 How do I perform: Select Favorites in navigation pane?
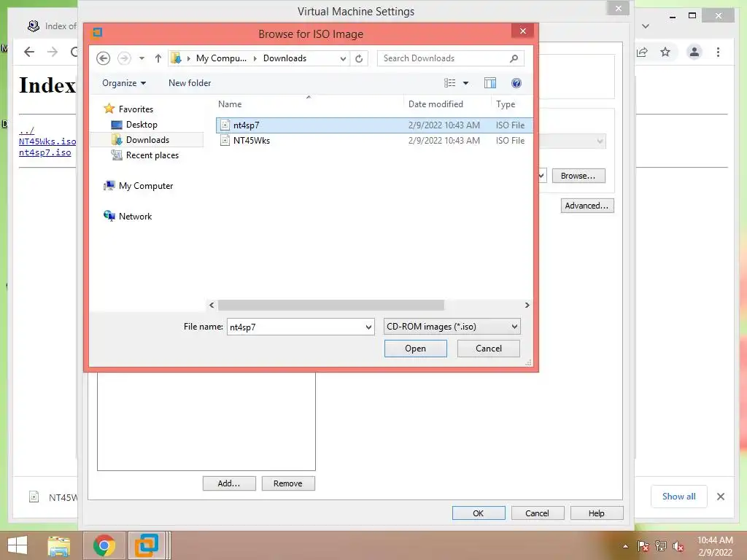(136, 109)
